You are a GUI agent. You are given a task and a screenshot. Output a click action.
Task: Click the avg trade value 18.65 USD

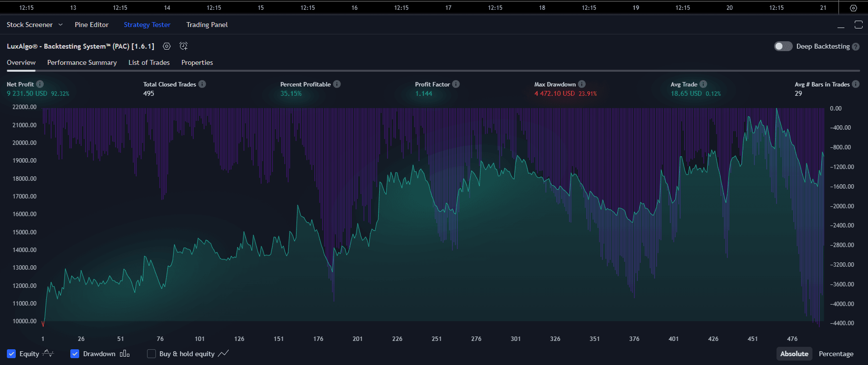pos(687,93)
